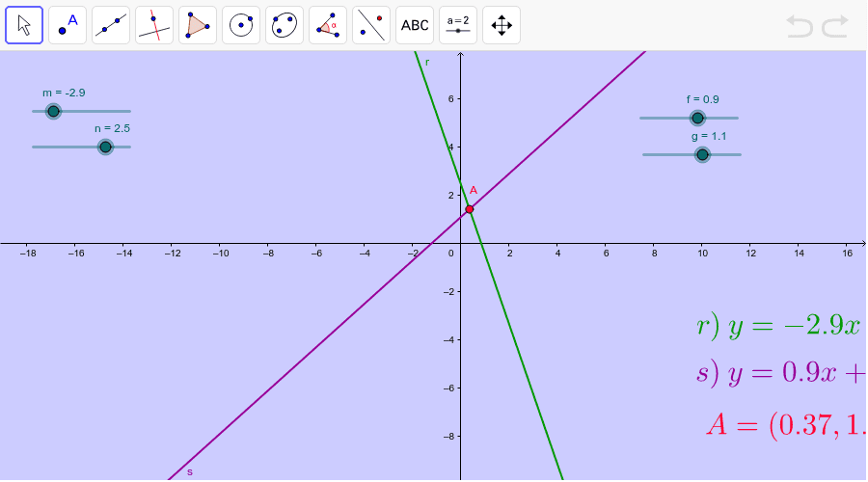
Task: Click the green equation text r) y = -2.9x
Action: (779, 326)
